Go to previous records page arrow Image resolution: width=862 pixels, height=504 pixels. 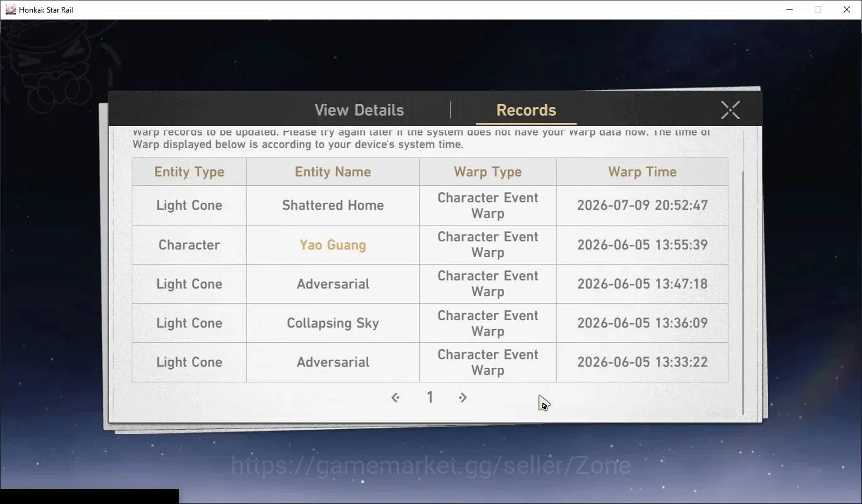[395, 398]
